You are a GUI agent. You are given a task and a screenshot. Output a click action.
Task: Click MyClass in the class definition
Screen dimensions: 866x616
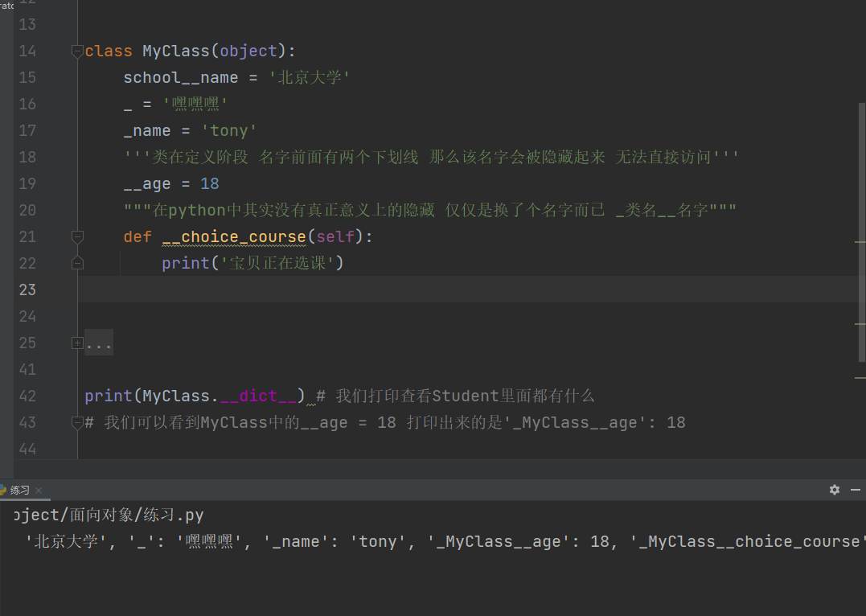[x=176, y=51]
